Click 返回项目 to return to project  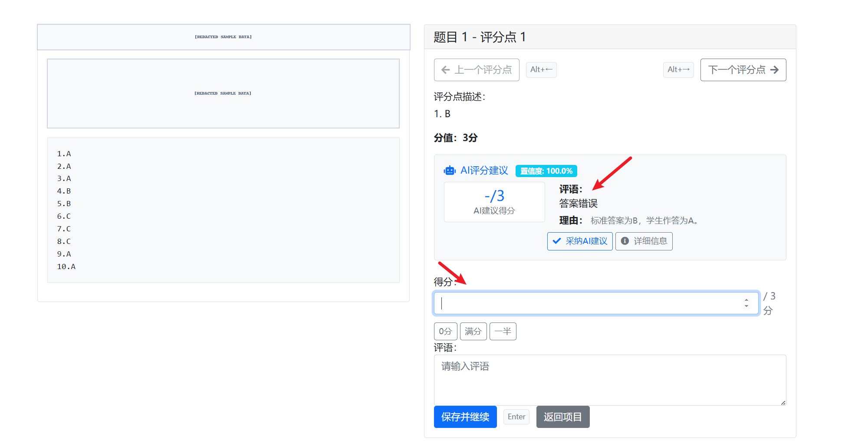[x=563, y=417]
